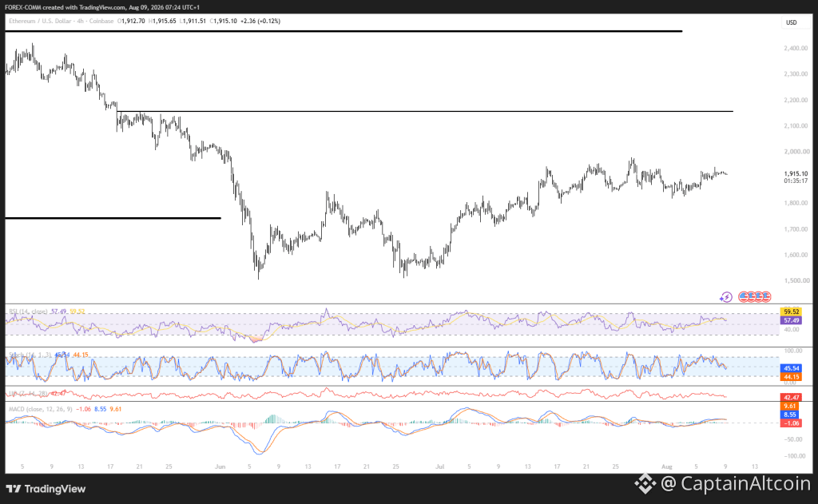Click the purple lightning bolt icon

coord(725,297)
